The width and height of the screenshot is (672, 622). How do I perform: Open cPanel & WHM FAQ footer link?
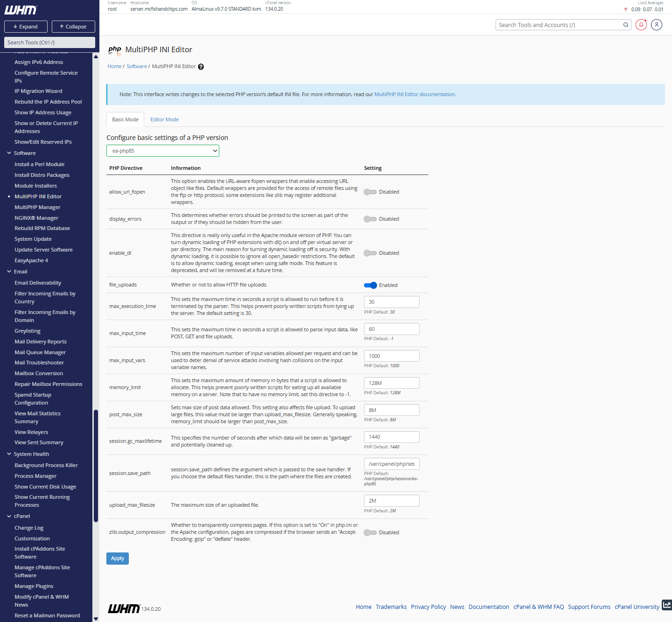coord(539,607)
